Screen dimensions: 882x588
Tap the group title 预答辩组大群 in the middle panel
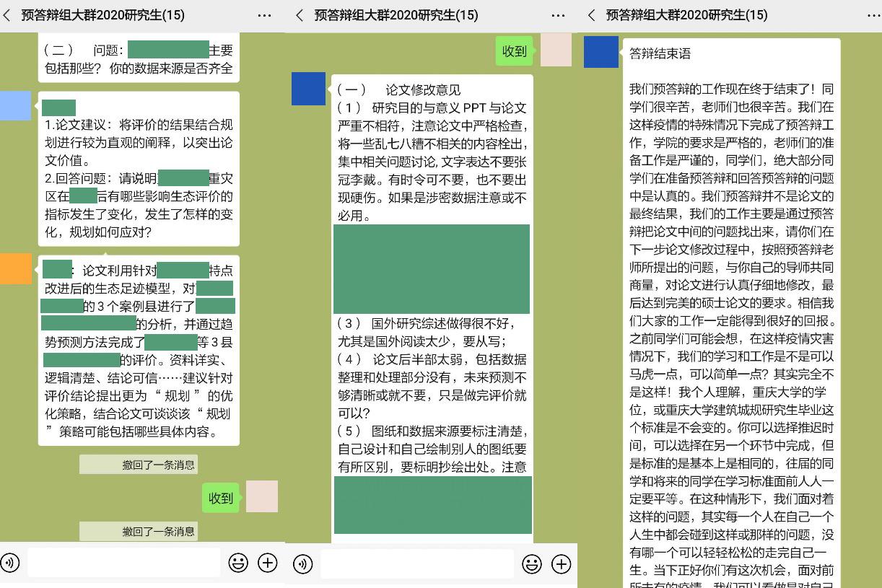[396, 15]
